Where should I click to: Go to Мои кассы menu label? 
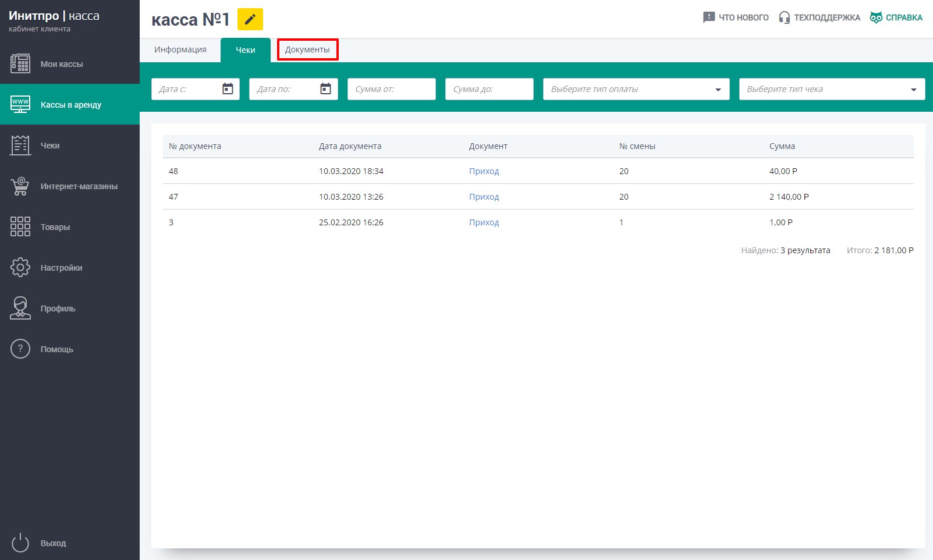click(x=62, y=64)
